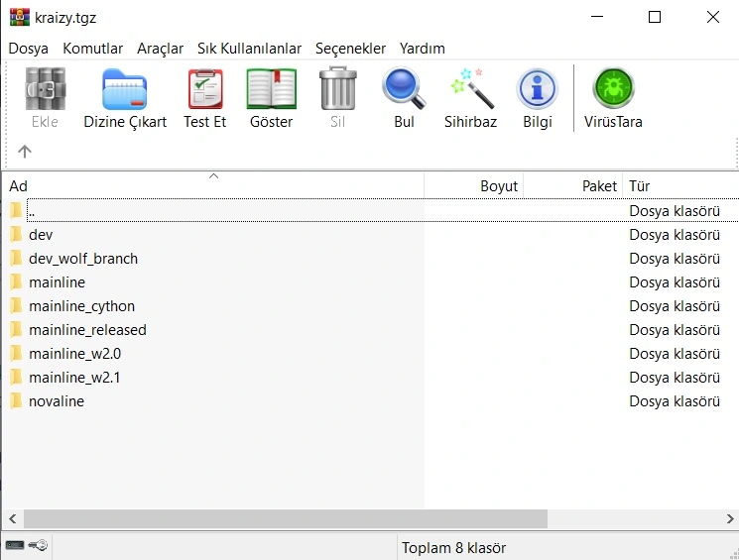Click the Bul magnifier search icon
Screen dimensions: 739x560
point(404,90)
